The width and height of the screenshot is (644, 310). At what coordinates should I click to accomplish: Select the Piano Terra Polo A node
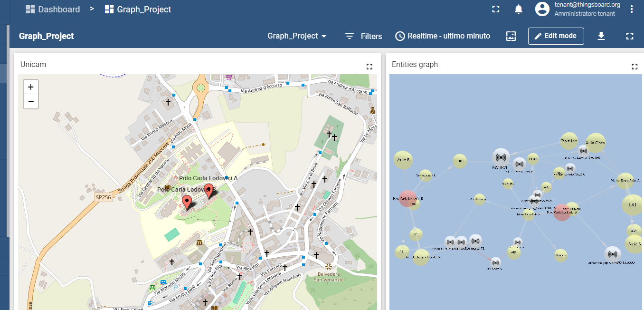coord(625,181)
